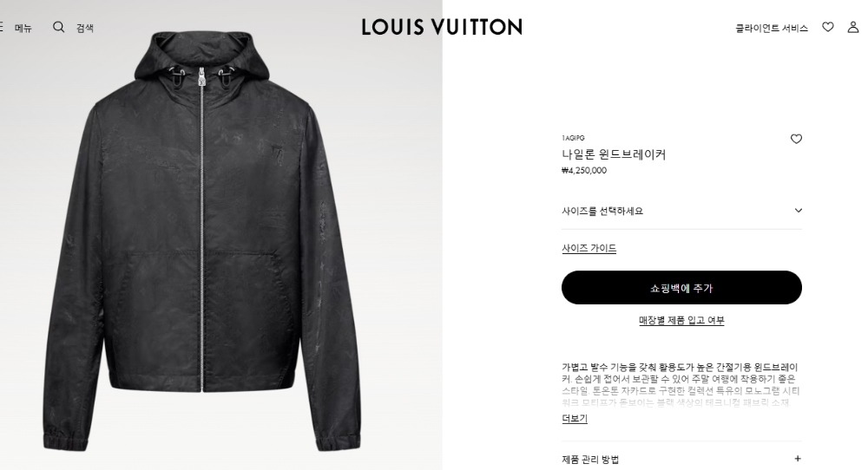Open the wishlist heart icon in header

(827, 27)
